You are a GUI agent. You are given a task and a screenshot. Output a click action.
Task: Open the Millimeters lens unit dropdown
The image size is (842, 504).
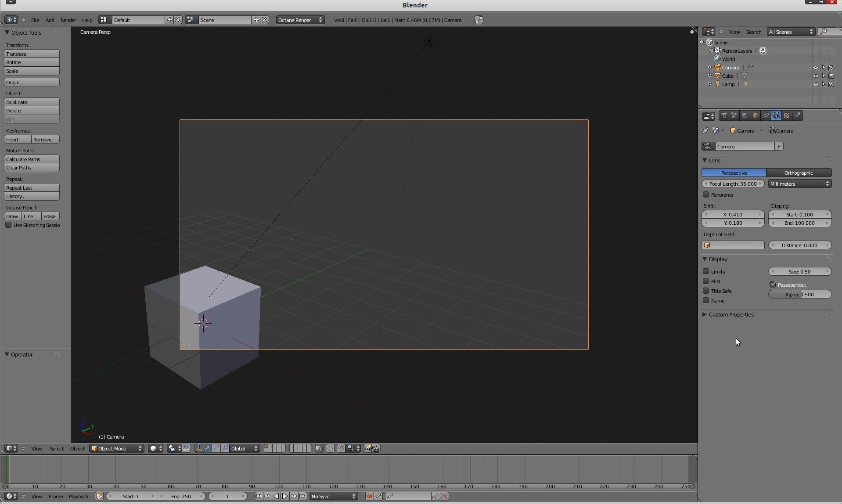tap(800, 184)
